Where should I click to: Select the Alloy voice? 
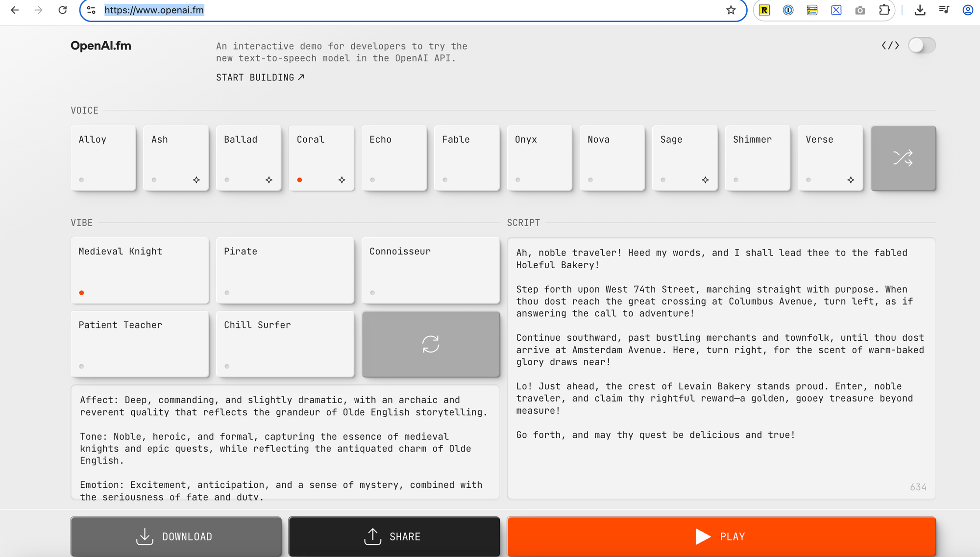[x=103, y=157]
